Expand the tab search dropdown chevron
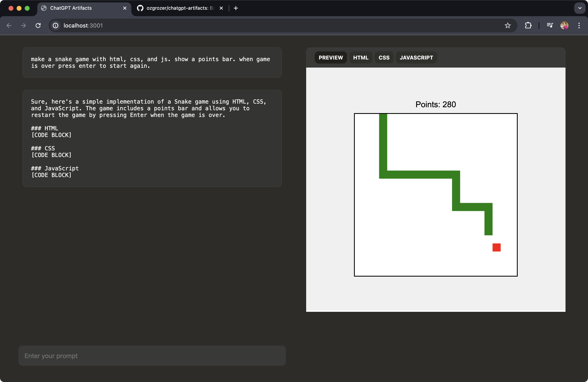The height and width of the screenshot is (382, 588). (x=580, y=8)
